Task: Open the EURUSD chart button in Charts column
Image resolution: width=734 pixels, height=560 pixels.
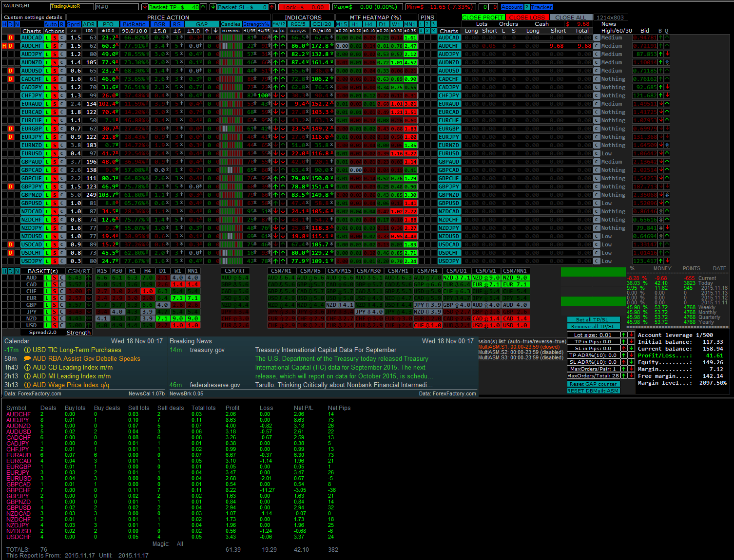Action: [32, 153]
